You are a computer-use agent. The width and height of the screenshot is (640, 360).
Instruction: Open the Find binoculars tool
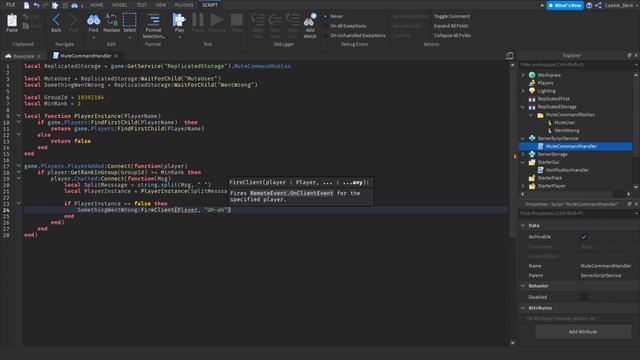(x=93, y=20)
